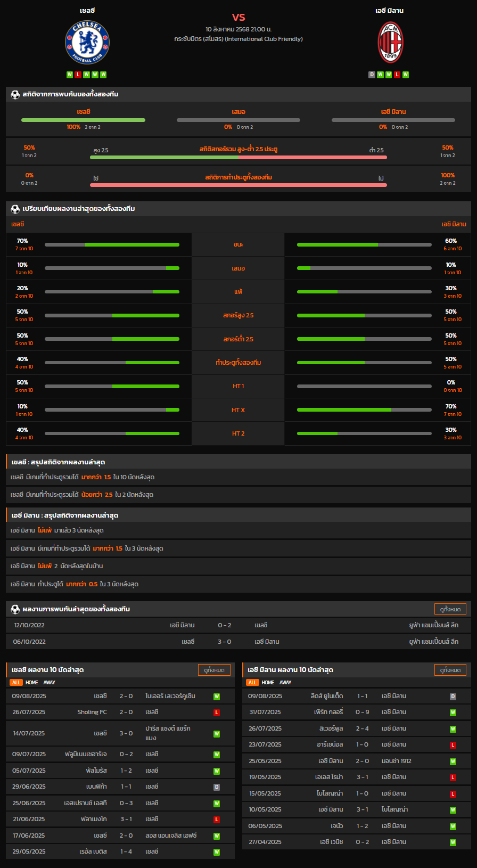477x868 pixels.
Task: Select HOME tab in Chelsea last 10 matches
Action: coord(32,683)
